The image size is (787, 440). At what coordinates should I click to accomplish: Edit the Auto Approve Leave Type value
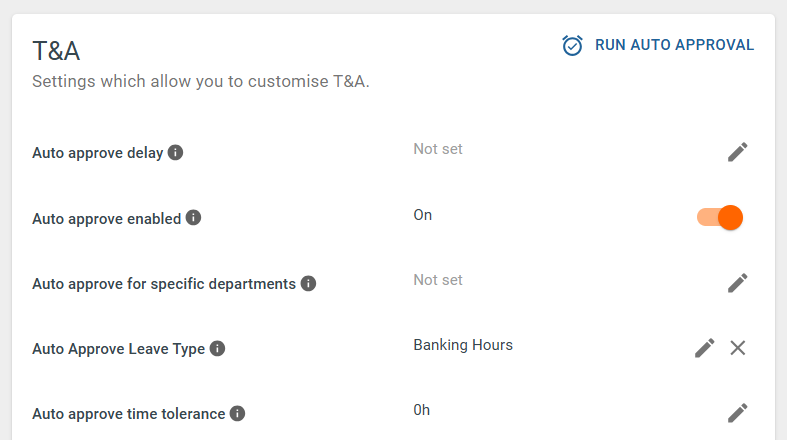(704, 348)
